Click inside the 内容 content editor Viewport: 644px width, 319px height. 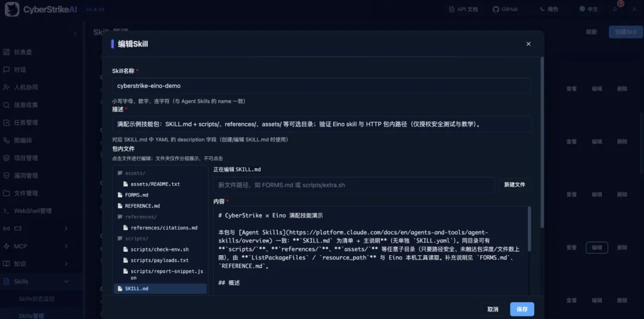pyautogui.click(x=371, y=250)
